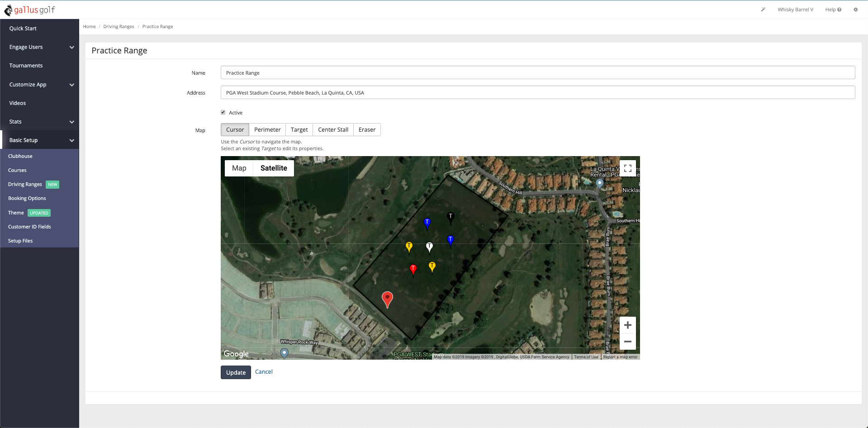This screenshot has height=428, width=868.
Task: Open the Help menu
Action: tap(833, 10)
